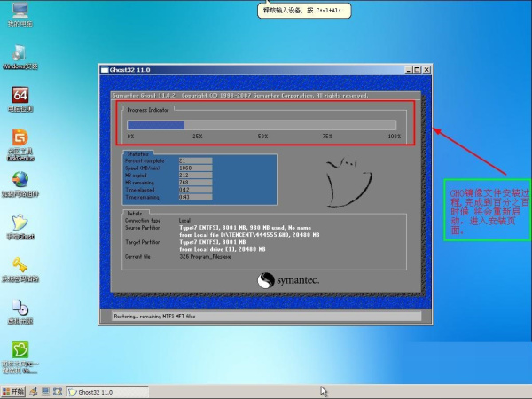Click the Symantec logo in Ghost
The width and height of the screenshot is (532, 399).
click(288, 280)
